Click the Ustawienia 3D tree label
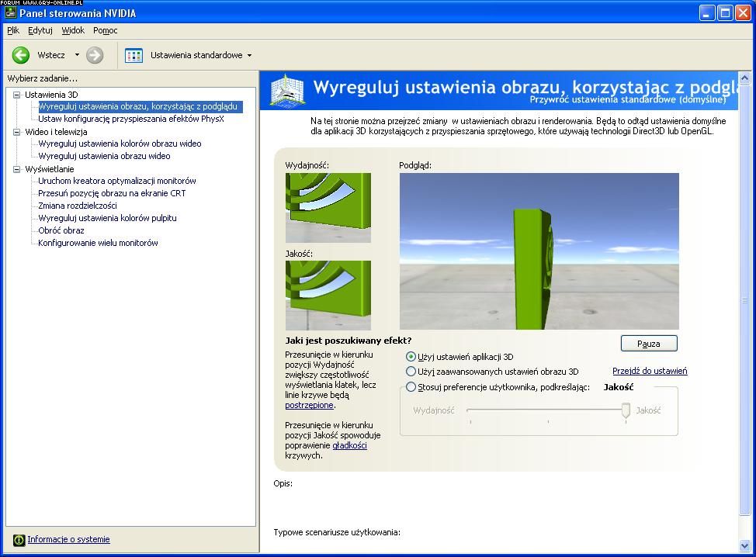756x557 pixels. 51,95
